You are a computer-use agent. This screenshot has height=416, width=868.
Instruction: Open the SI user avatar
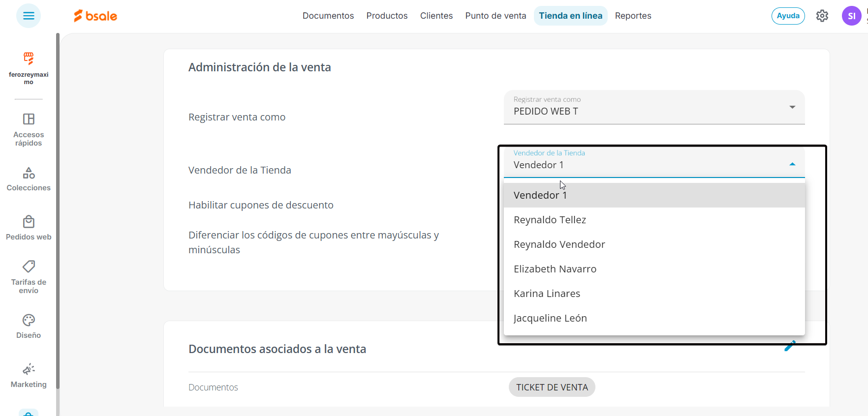point(851,16)
